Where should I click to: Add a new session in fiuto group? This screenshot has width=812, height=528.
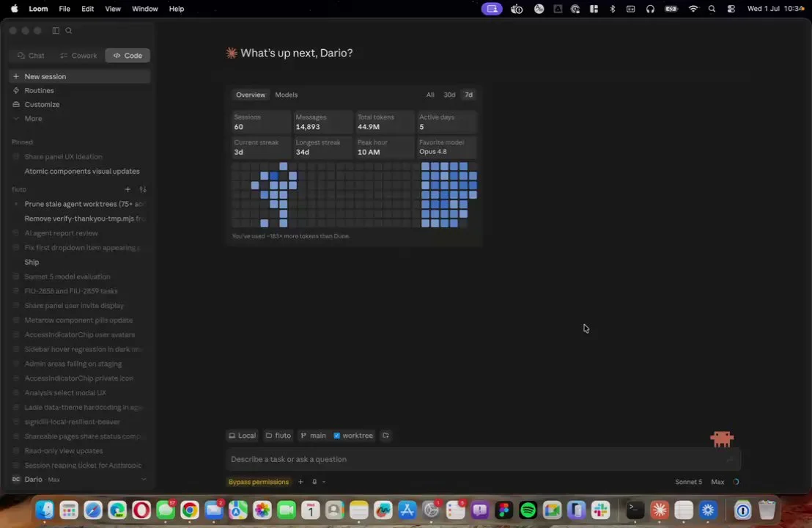pyautogui.click(x=128, y=190)
